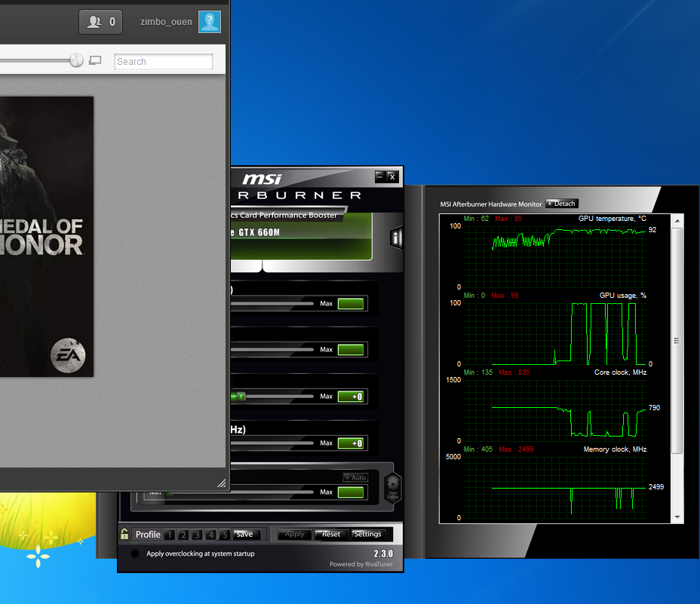The image size is (700, 604).
Task: Click the Apply button
Action: (295, 535)
